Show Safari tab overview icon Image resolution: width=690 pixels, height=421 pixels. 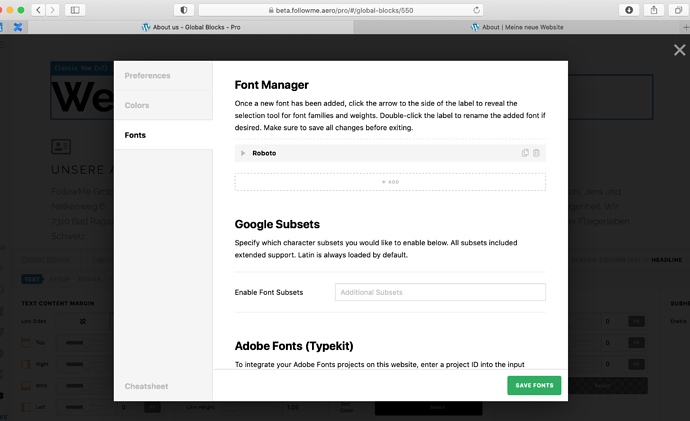pos(678,9)
